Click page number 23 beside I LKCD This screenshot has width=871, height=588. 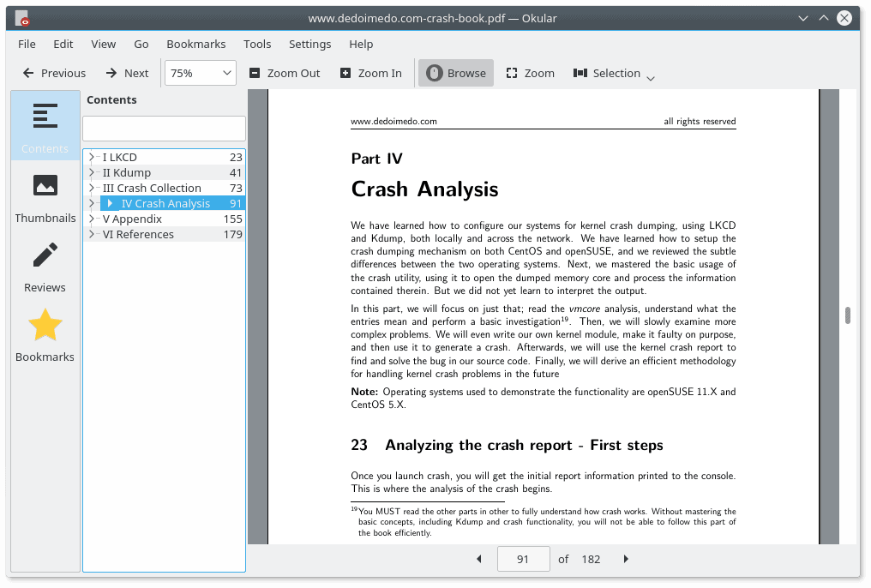236,157
